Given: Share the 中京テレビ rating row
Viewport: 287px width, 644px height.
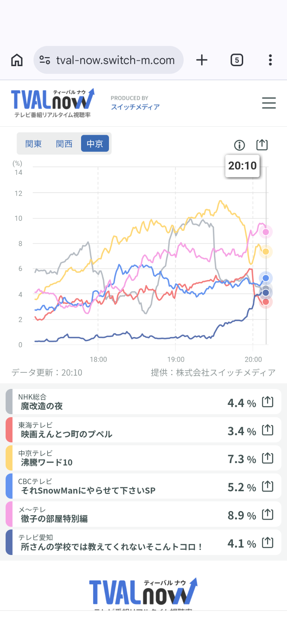Looking at the screenshot, I should coord(267,458).
